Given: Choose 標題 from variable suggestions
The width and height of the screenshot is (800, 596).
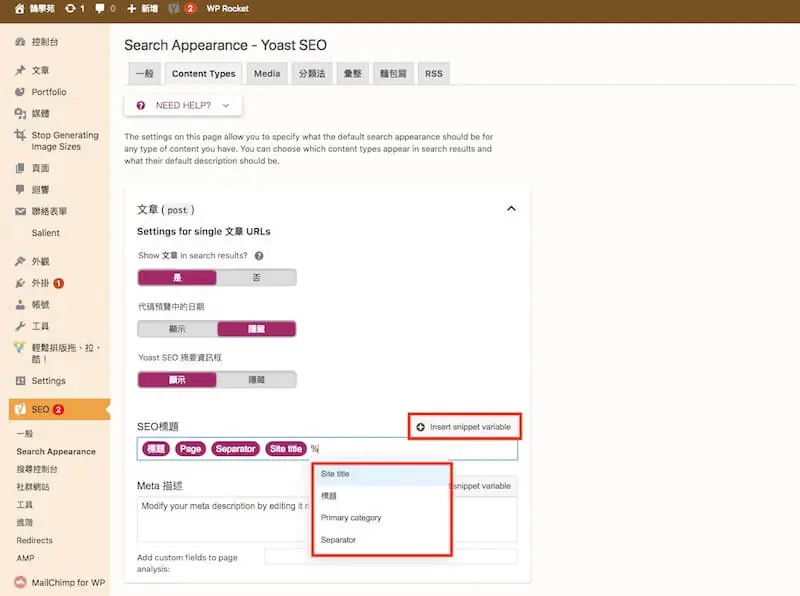Looking at the screenshot, I should click(x=382, y=496).
